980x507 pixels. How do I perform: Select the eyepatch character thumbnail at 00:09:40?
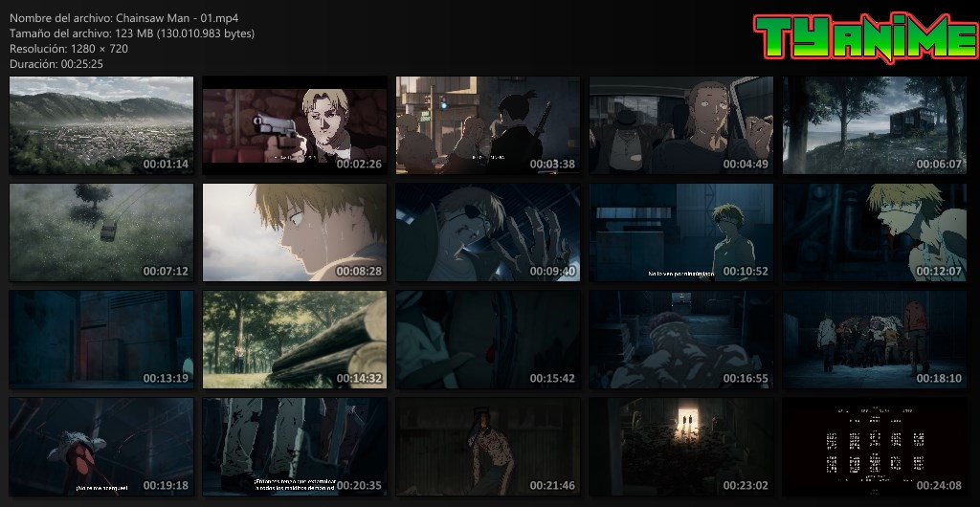coord(488,232)
